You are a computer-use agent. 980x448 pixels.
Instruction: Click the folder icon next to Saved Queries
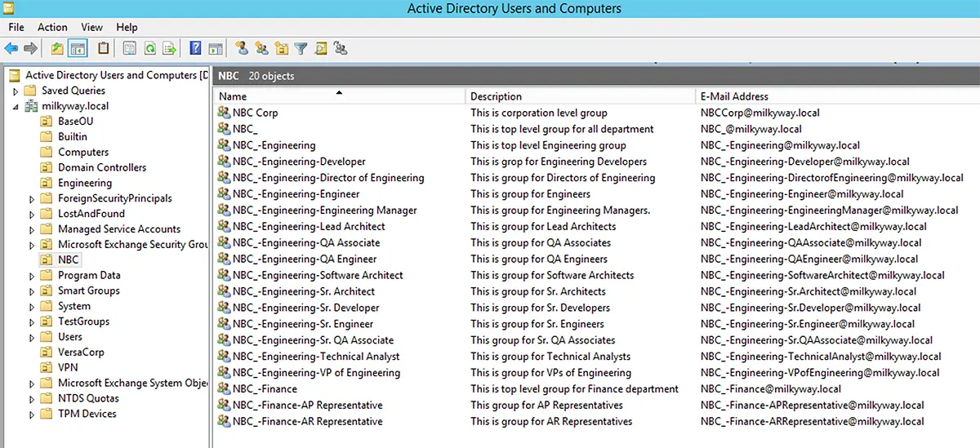click(x=31, y=91)
